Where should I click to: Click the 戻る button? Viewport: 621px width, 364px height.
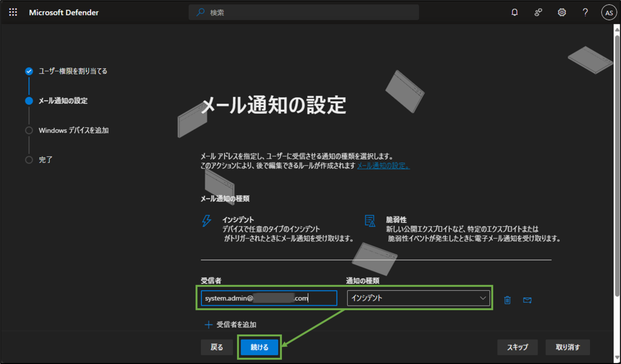[x=217, y=347]
